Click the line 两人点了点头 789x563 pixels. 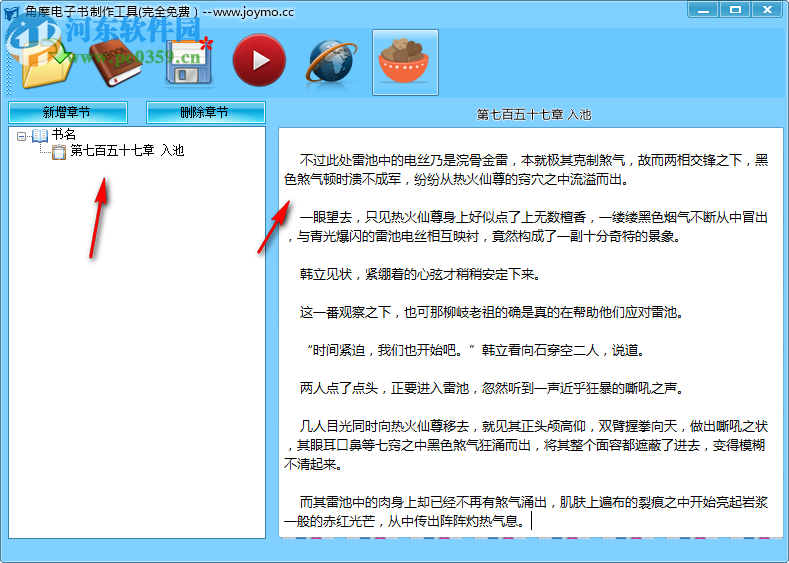492,388
